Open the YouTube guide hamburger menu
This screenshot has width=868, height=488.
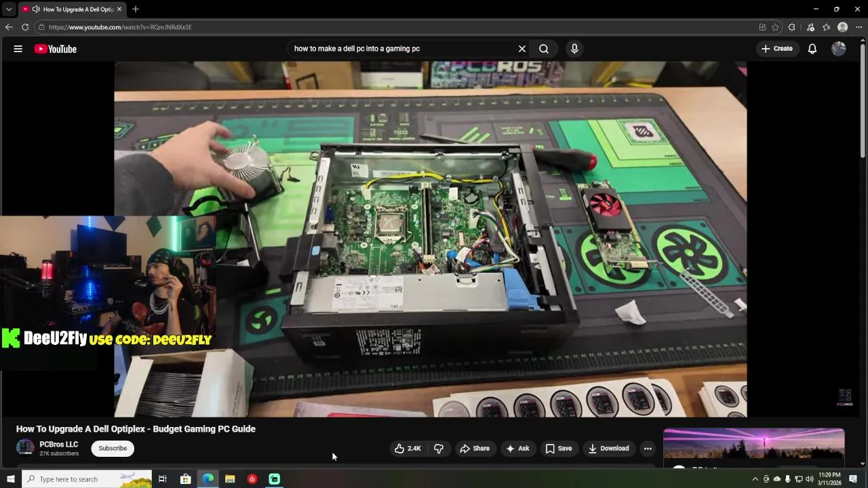pos(18,49)
